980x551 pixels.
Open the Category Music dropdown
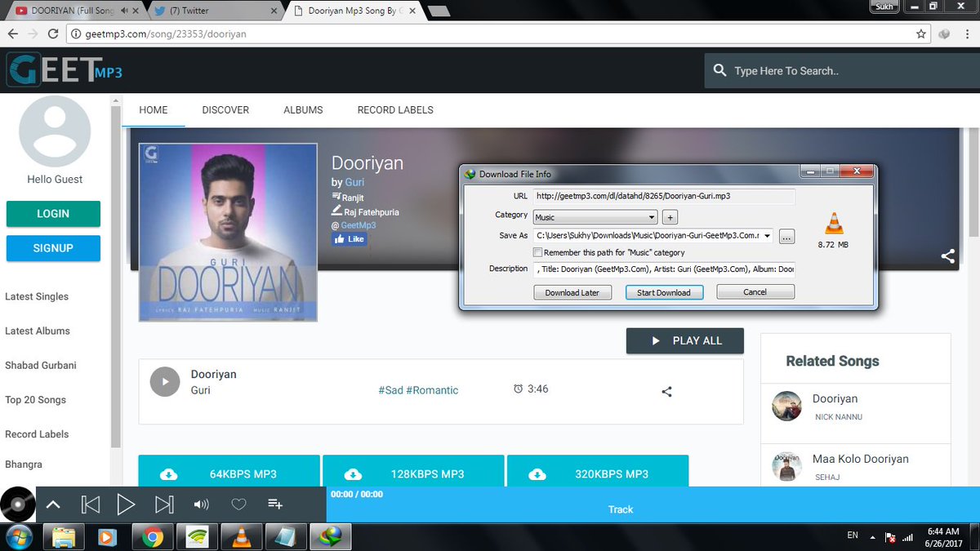click(595, 217)
